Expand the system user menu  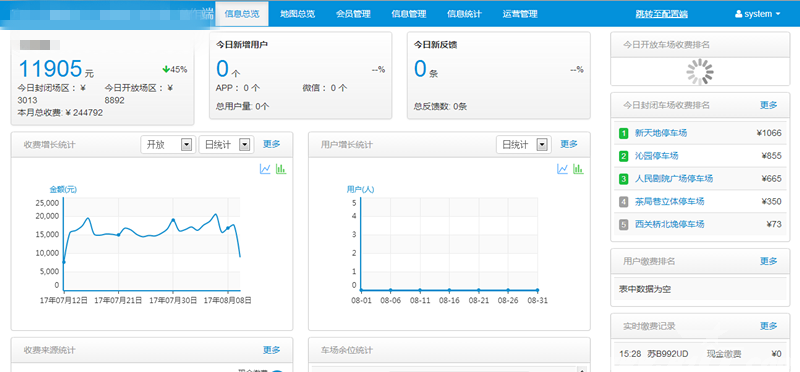coord(758,14)
